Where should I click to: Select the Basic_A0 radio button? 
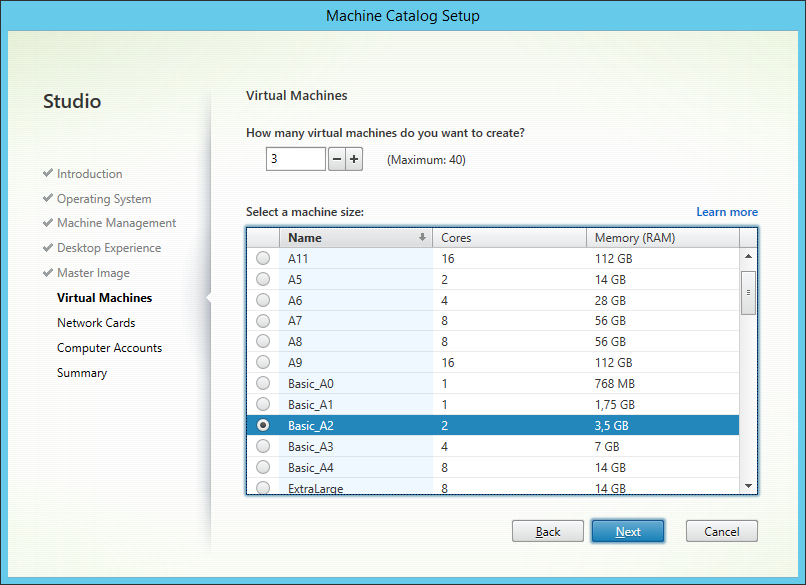tap(263, 383)
